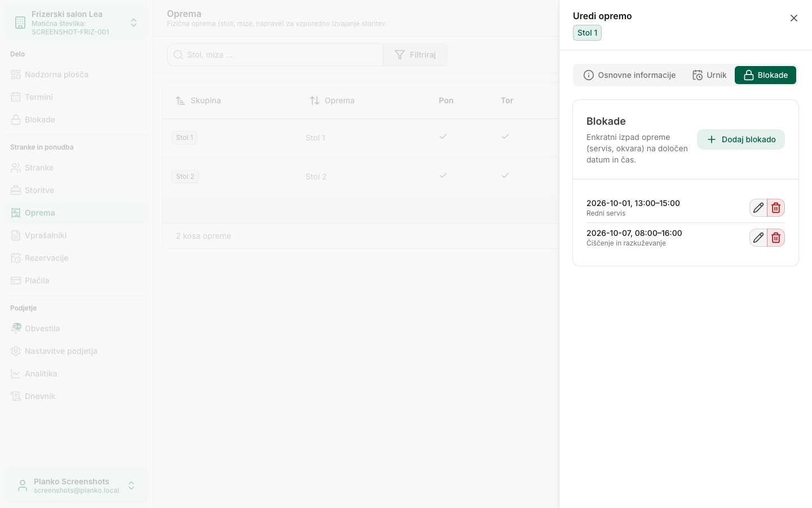
Task: Open Obvestila page
Action: point(77,329)
